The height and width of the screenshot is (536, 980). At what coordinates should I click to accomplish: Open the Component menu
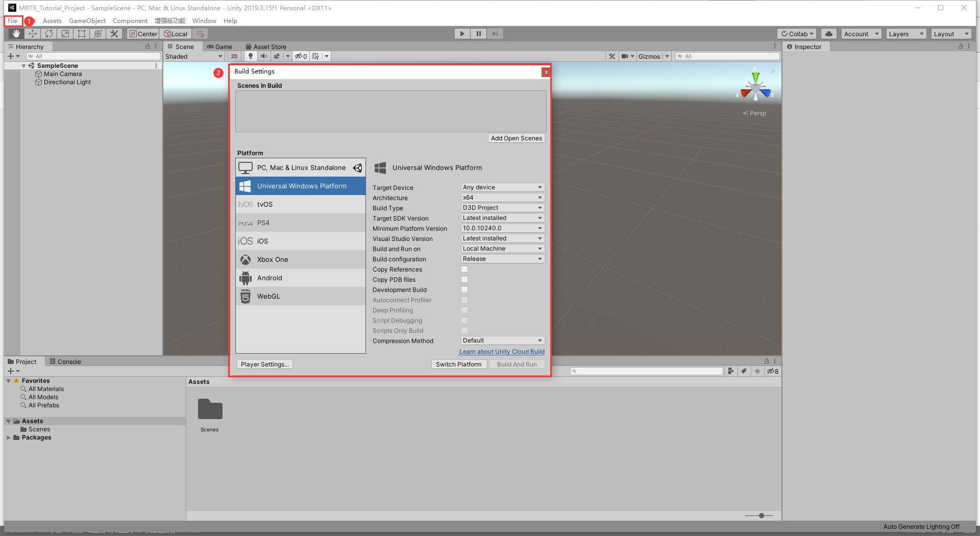click(130, 21)
